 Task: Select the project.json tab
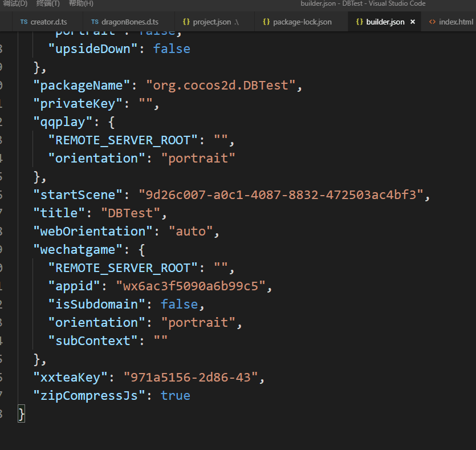tap(212, 22)
